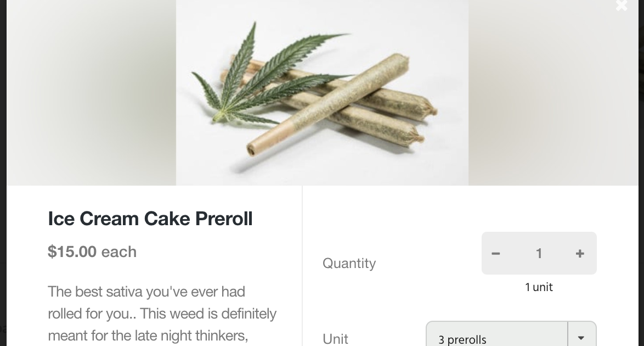This screenshot has width=644, height=346.
Task: Click the Quantity label
Action: click(349, 263)
